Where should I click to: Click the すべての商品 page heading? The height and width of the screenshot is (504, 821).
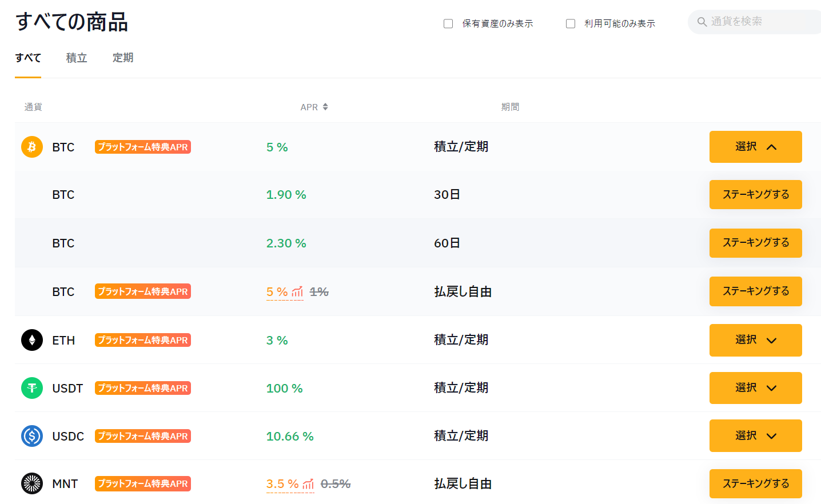71,22
